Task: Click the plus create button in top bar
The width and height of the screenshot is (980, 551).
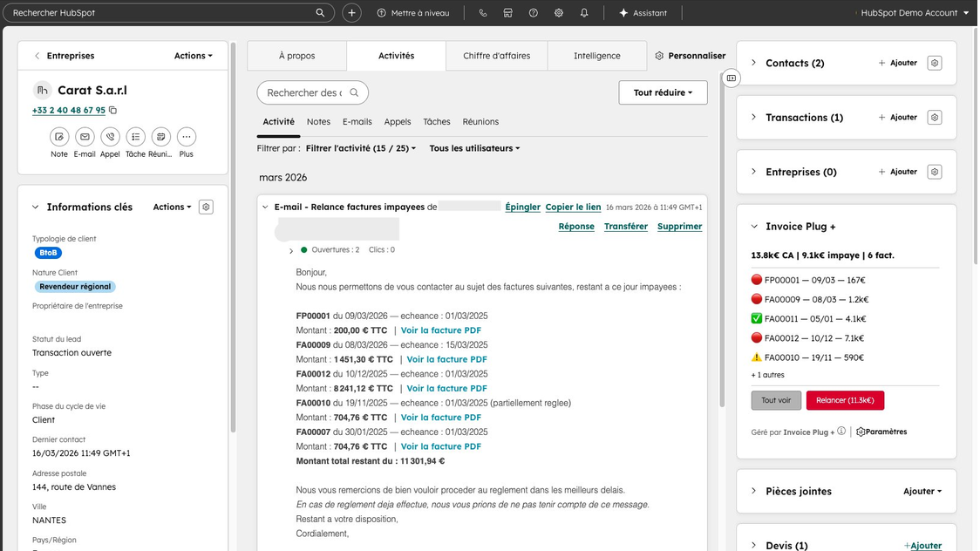Action: [352, 12]
